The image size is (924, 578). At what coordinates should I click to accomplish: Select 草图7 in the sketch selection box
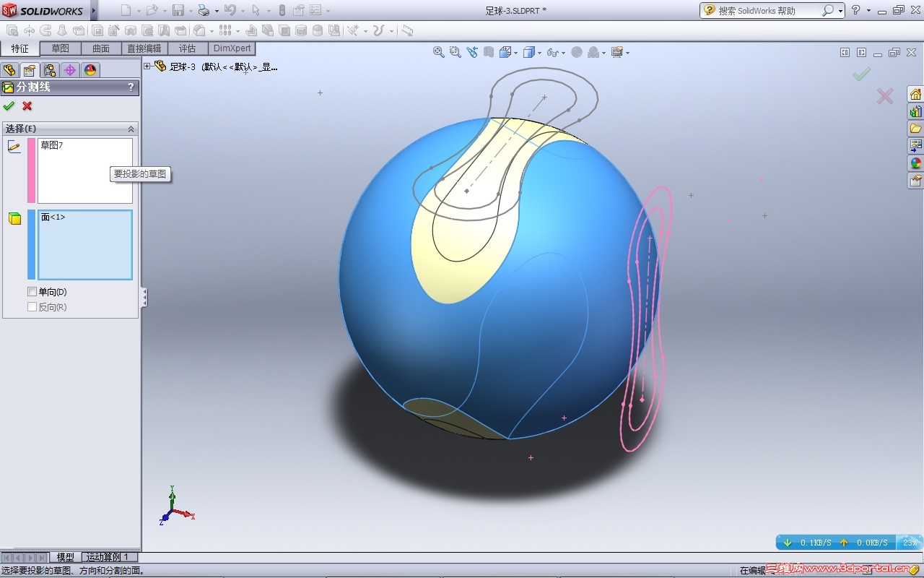coord(52,145)
